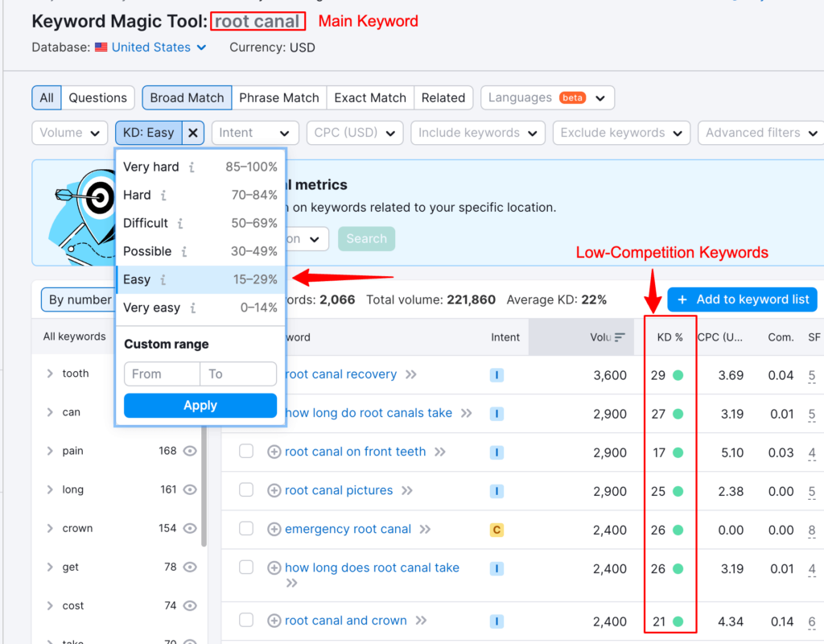
Task: Click the info icon beside Possible
Action: [x=184, y=252]
